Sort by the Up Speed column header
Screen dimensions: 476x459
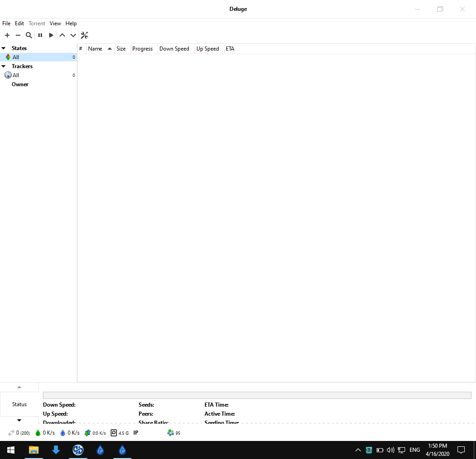209,49
